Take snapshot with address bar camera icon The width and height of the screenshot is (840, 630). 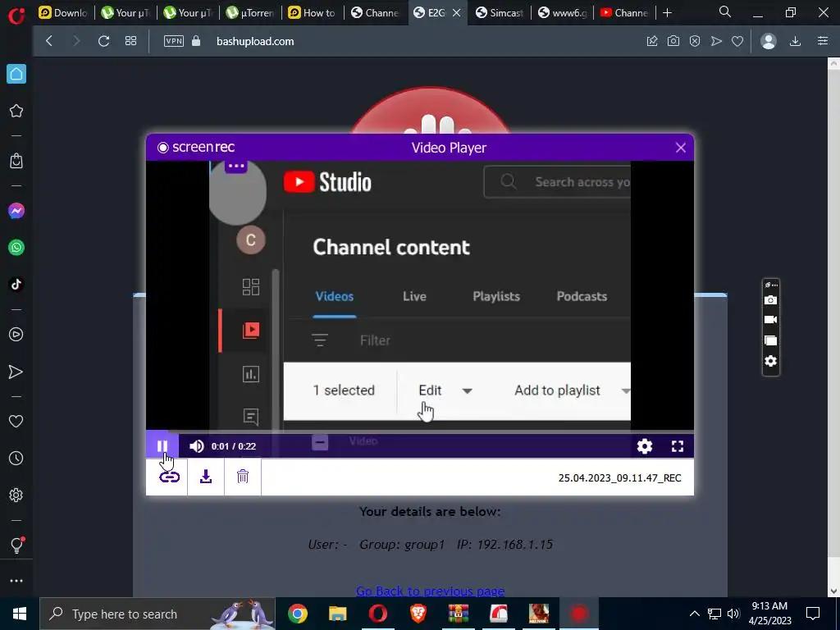click(673, 41)
